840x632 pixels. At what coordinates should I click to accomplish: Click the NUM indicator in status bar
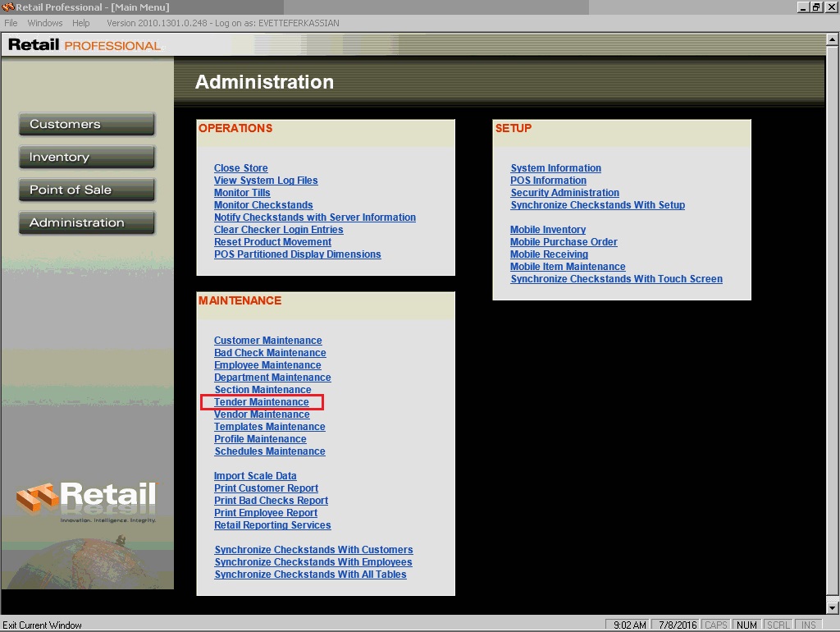746,625
